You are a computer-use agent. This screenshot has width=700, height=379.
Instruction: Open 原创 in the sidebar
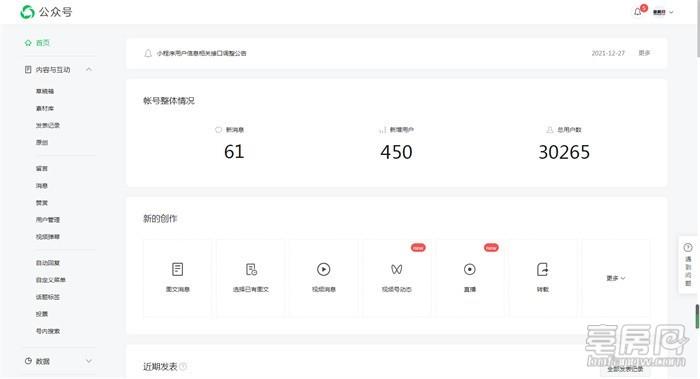point(42,142)
